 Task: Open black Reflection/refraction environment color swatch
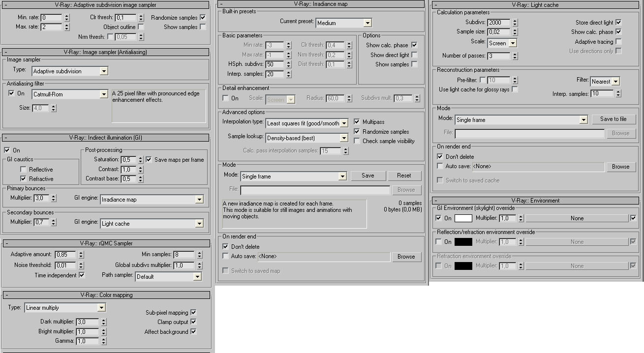click(463, 242)
